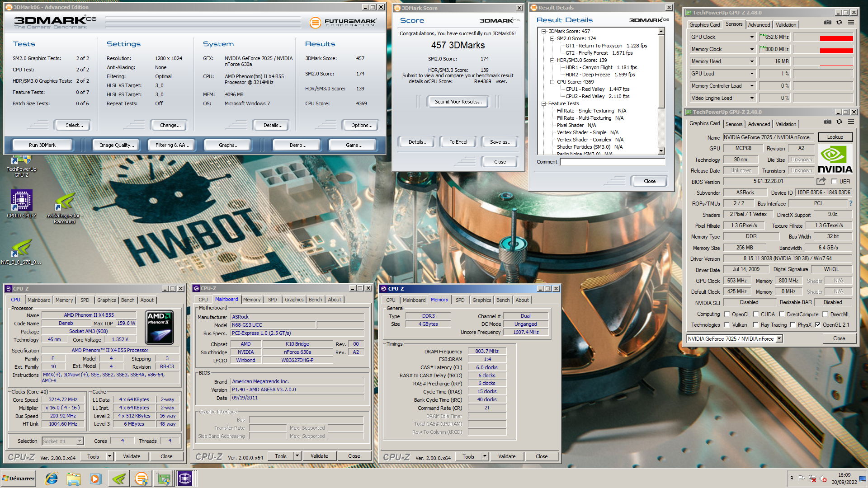The width and height of the screenshot is (868, 488).
Task: Open CPUID CPU-Z desktop shortcut
Action: (x=21, y=204)
